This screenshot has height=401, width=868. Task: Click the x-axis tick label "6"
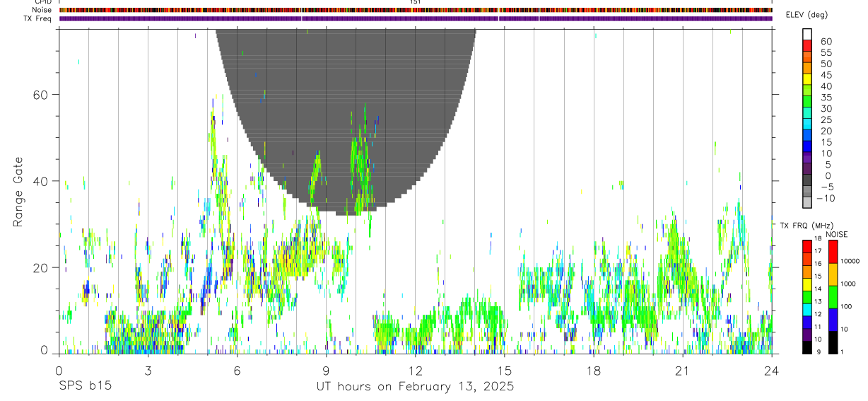pyautogui.click(x=237, y=371)
